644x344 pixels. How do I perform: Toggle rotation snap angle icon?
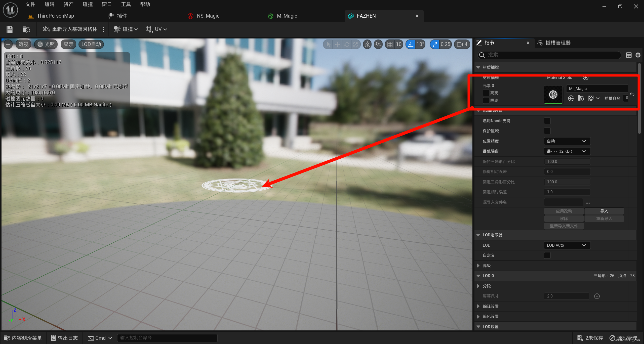tap(411, 45)
